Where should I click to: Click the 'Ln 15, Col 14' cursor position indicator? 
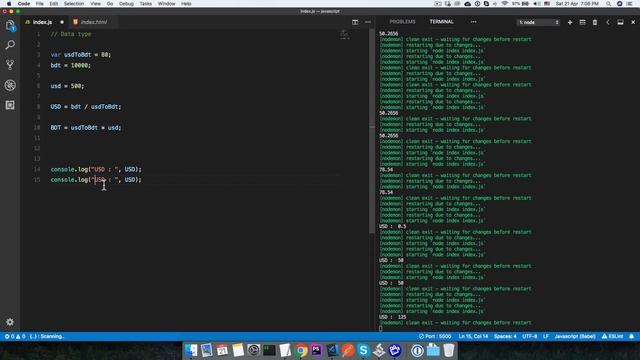(473, 336)
